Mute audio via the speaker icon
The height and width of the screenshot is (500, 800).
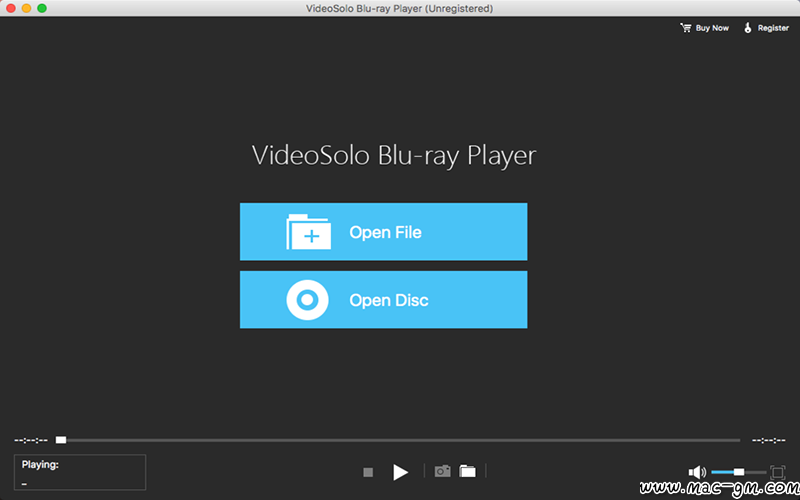click(697, 472)
